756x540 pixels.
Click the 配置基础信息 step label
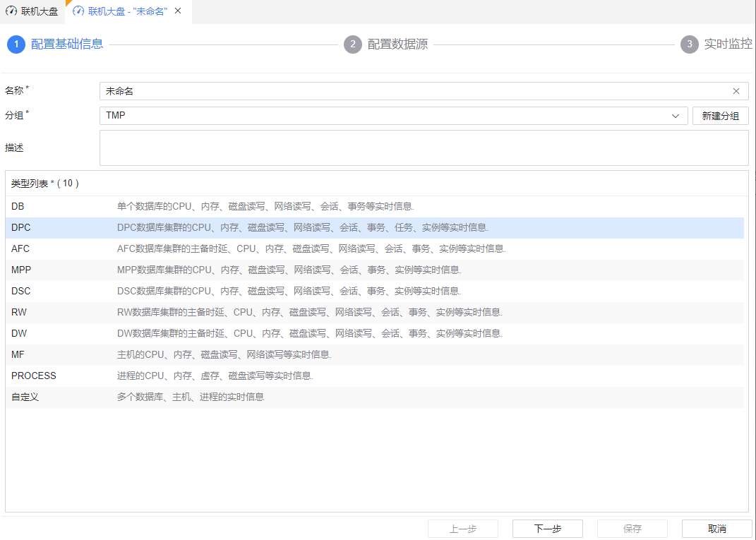pyautogui.click(x=67, y=44)
